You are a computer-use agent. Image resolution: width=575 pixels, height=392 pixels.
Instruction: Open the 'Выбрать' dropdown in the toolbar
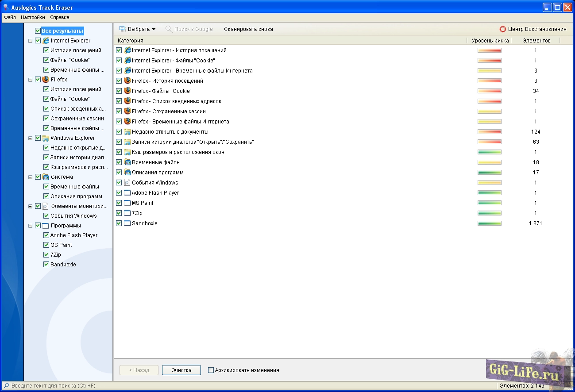138,29
